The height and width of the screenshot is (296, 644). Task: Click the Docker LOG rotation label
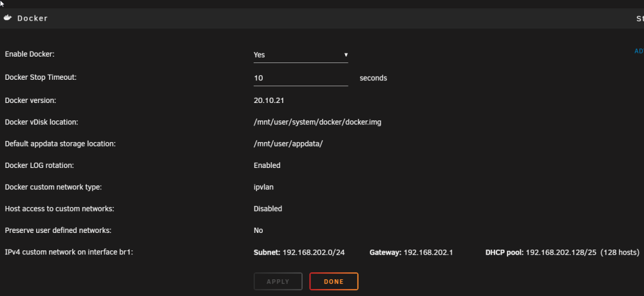point(39,165)
